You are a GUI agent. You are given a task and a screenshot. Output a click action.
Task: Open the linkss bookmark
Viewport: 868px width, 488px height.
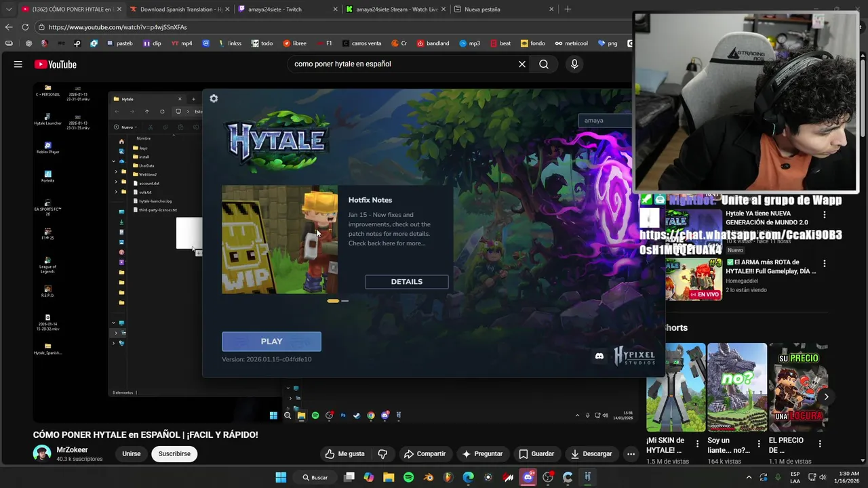[x=230, y=43]
